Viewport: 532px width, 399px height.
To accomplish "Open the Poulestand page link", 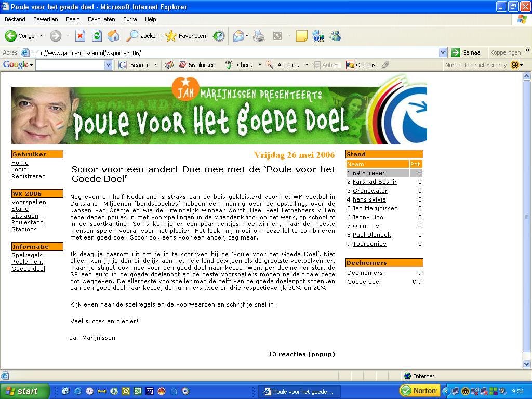I will coord(27,222).
